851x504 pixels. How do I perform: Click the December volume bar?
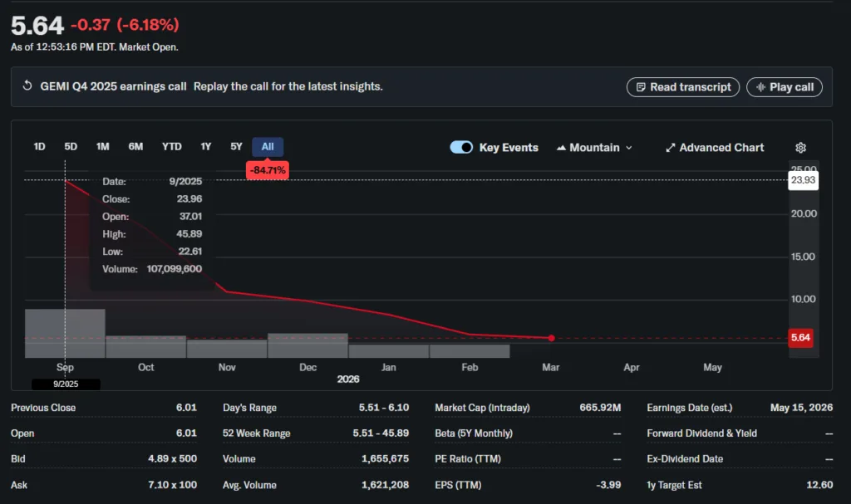pos(307,345)
